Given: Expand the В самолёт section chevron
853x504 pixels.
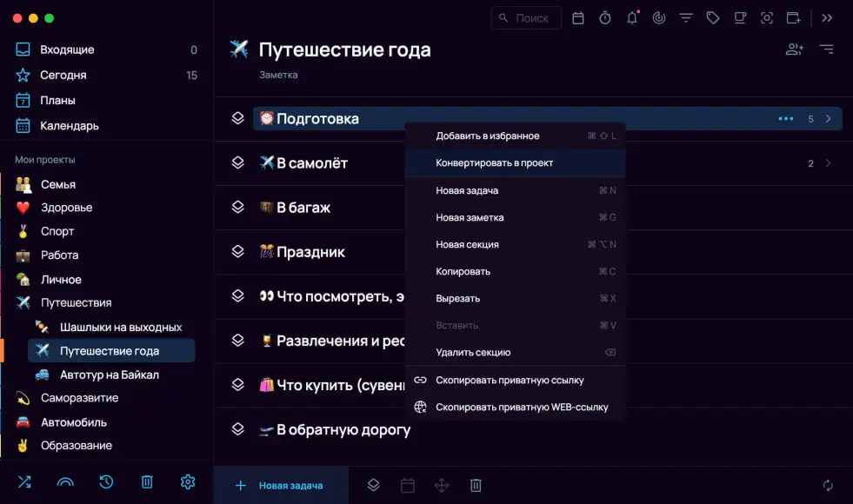Looking at the screenshot, I should tap(829, 163).
